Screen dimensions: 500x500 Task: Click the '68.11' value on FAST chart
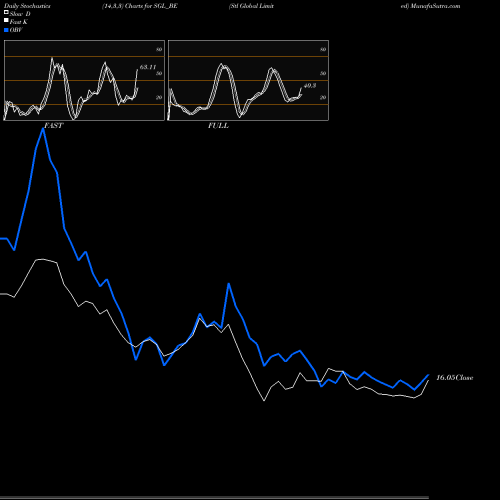click(x=148, y=67)
